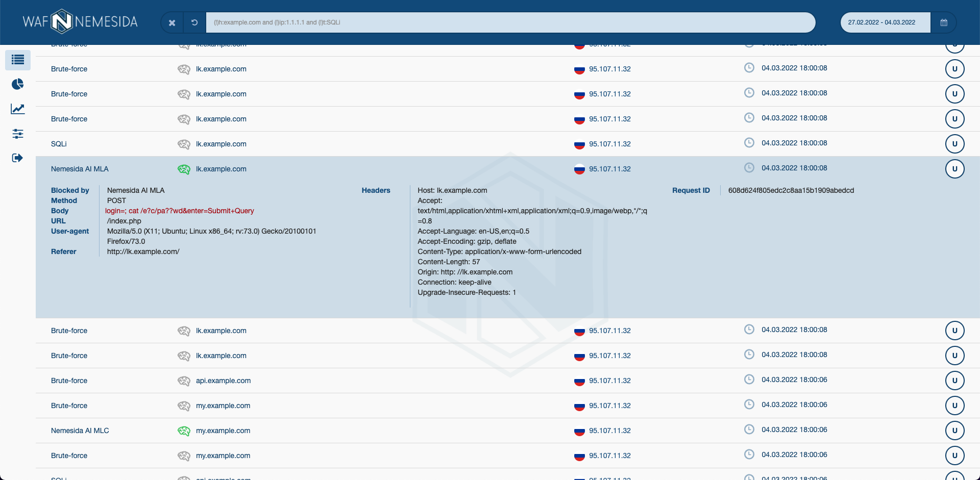Screen dimensions: 980x480
Task: Clear the search filter with the X icon
Action: pyautogui.click(x=172, y=22)
